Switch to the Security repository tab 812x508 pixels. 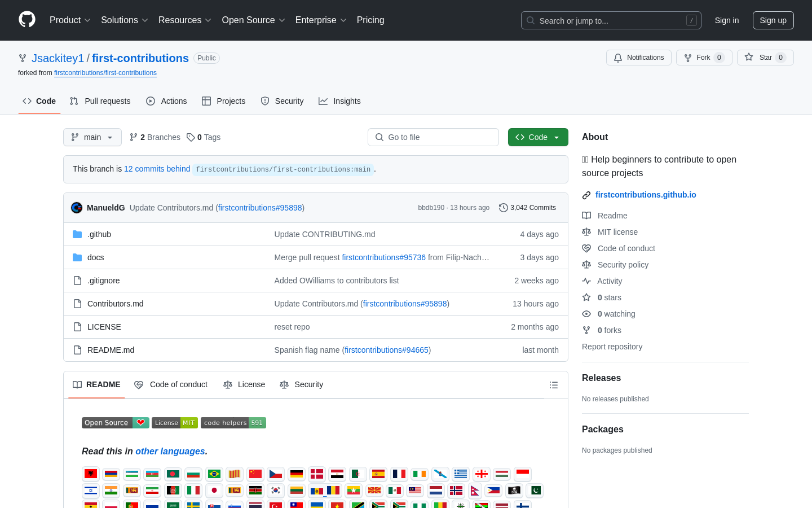point(282,101)
